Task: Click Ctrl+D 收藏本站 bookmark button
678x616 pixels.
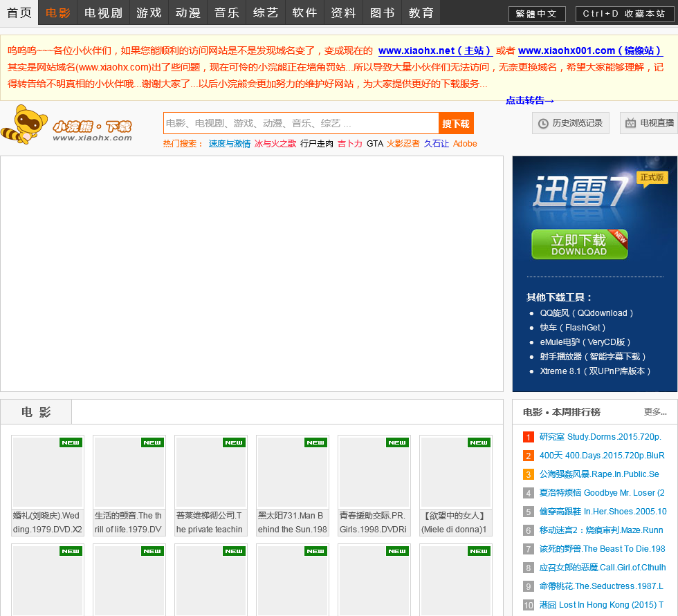Action: (x=624, y=14)
